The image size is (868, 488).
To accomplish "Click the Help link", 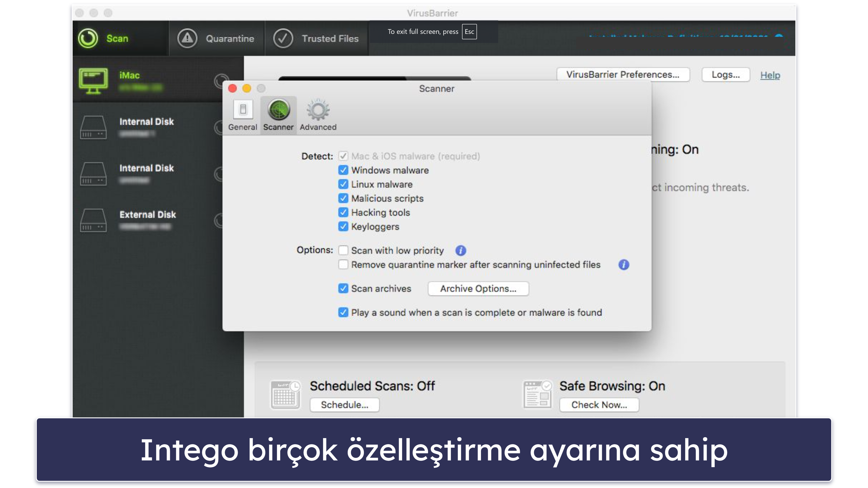I will pyautogui.click(x=770, y=75).
